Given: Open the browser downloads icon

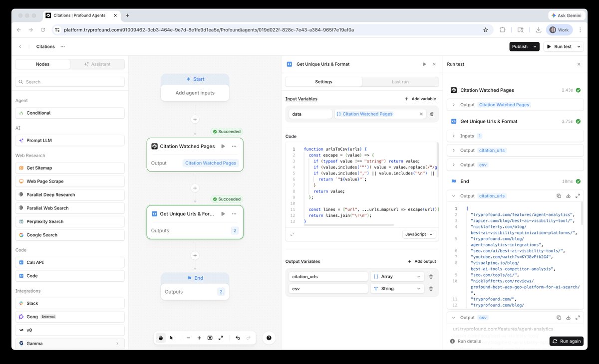Looking at the screenshot, I should (539, 30).
